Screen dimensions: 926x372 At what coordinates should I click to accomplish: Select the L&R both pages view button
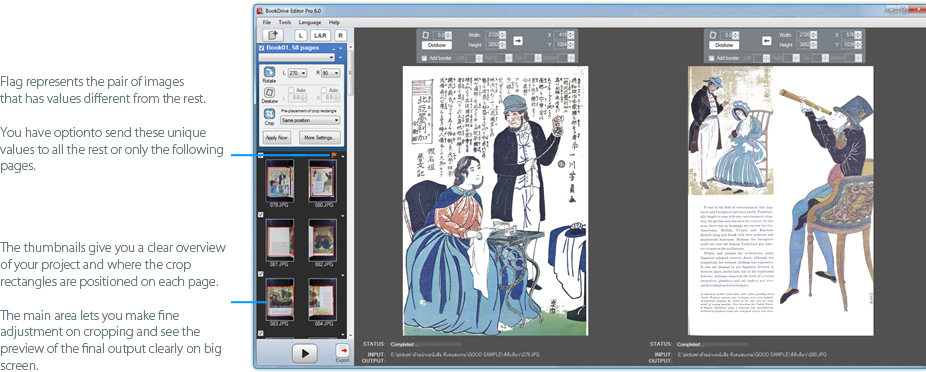[321, 35]
